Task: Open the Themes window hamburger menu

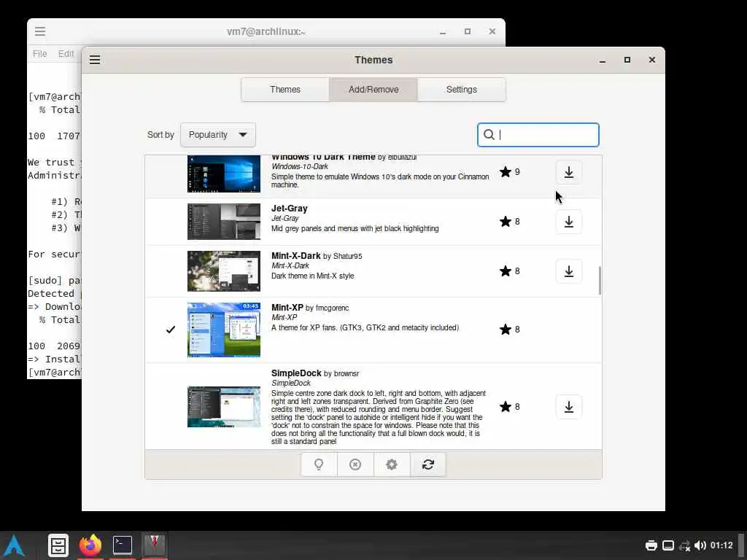Action: point(95,60)
